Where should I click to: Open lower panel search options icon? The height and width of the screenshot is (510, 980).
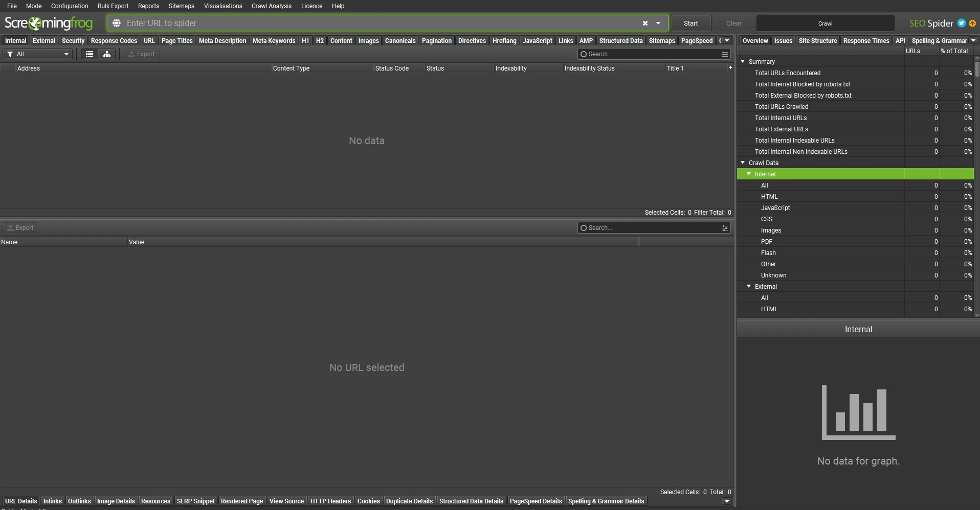pyautogui.click(x=725, y=228)
